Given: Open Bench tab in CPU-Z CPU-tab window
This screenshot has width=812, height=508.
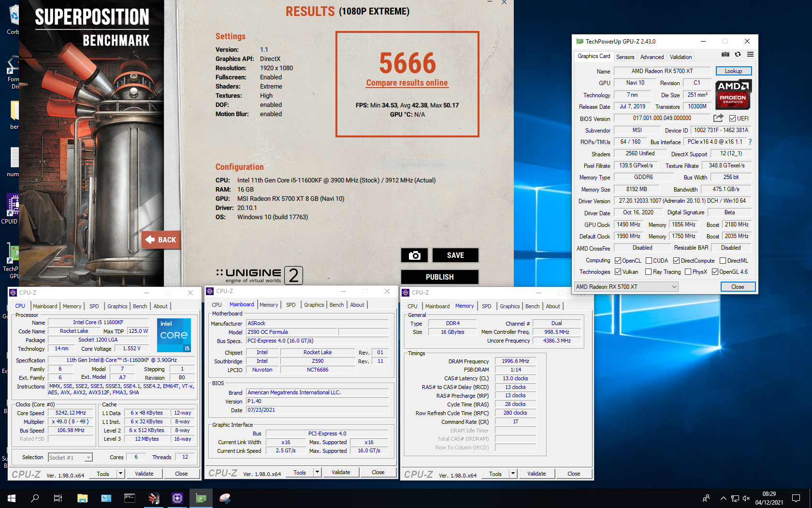Looking at the screenshot, I should coord(140,306).
